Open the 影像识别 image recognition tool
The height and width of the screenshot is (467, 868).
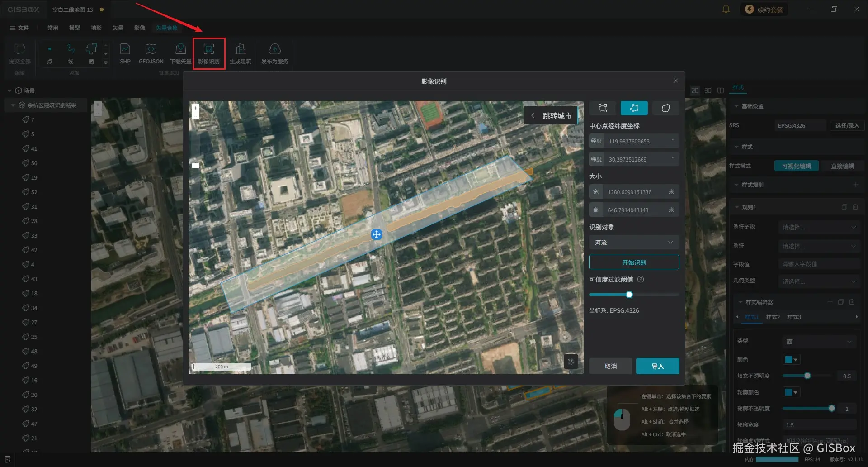[x=209, y=53]
